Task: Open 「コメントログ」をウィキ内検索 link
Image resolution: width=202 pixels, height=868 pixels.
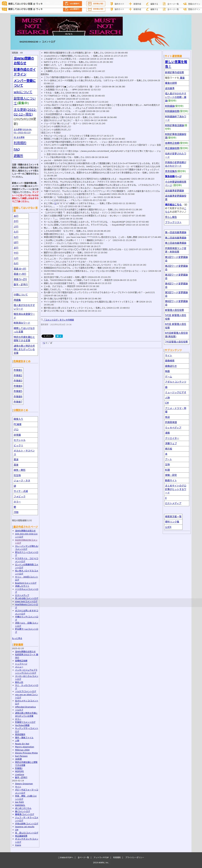Action: click(x=59, y=320)
